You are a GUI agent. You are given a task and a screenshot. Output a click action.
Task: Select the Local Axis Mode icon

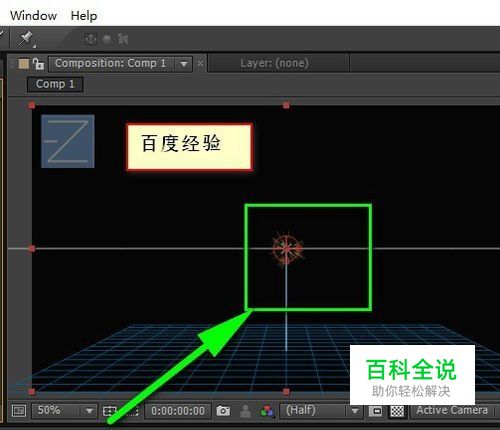click(x=91, y=39)
